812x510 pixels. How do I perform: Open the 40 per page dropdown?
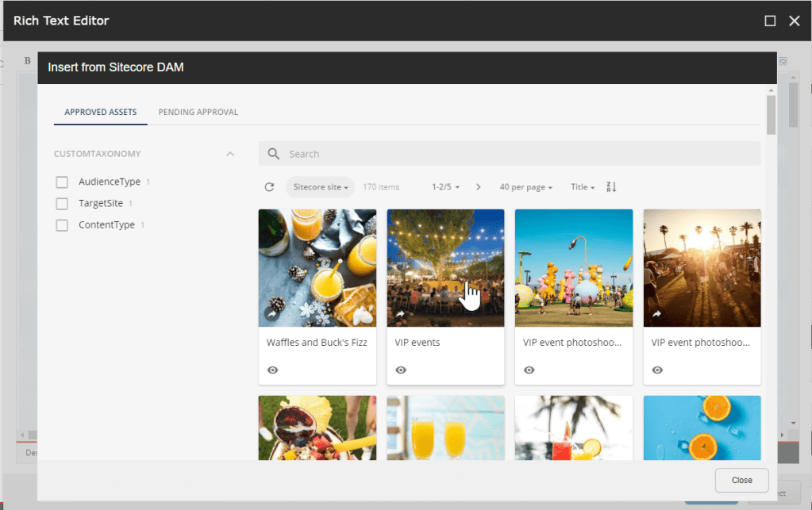coord(525,187)
